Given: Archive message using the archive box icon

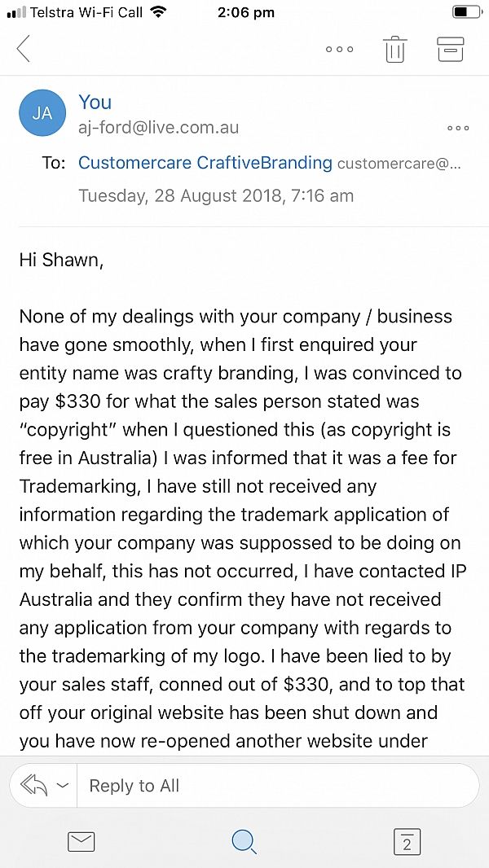Looking at the screenshot, I should [x=450, y=50].
